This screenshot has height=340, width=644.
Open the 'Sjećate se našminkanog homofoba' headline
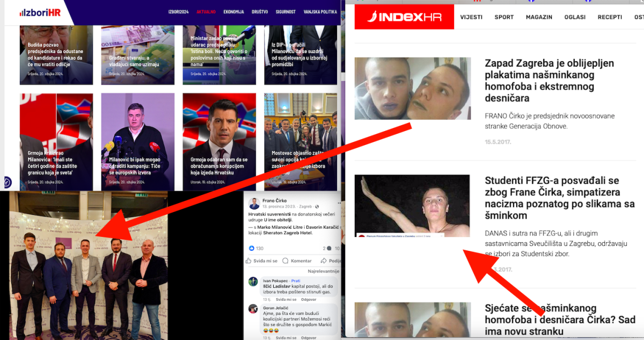(560, 320)
